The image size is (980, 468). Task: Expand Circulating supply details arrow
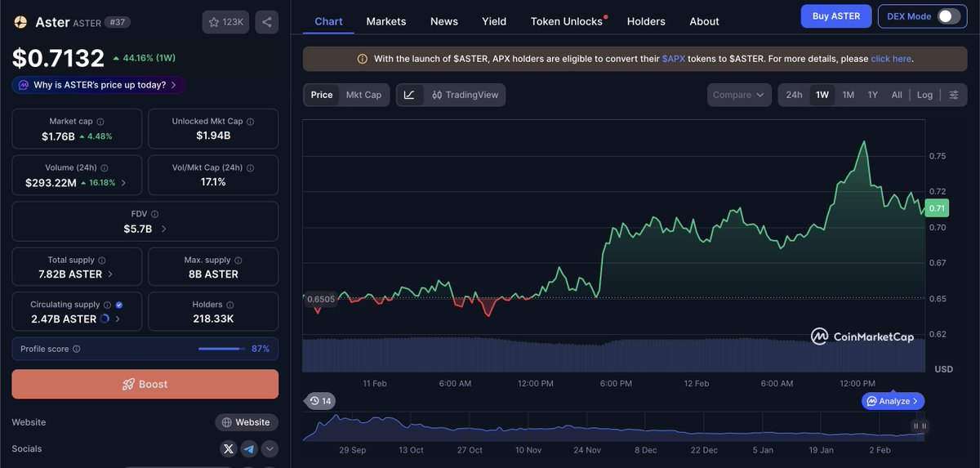pos(118,319)
